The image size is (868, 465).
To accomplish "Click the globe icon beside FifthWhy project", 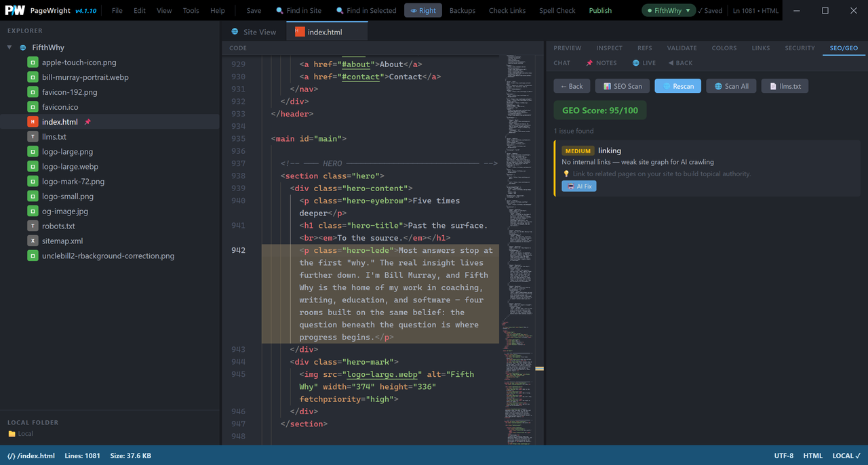I will click(23, 48).
